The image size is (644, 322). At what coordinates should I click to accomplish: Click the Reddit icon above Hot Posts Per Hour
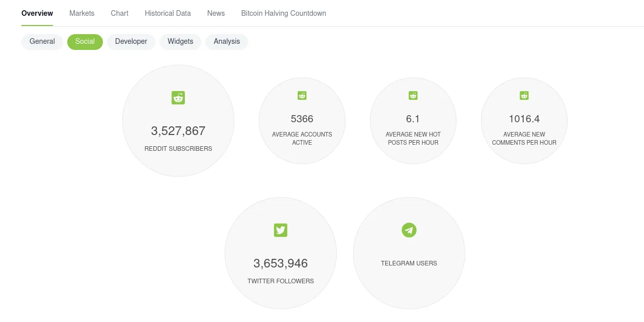coord(413,96)
